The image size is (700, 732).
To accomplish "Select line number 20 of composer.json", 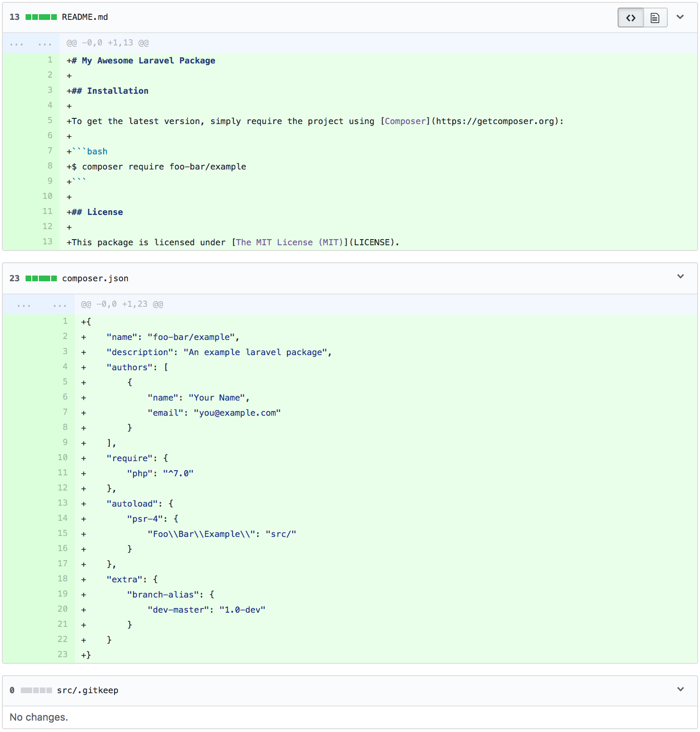I will coord(63,609).
